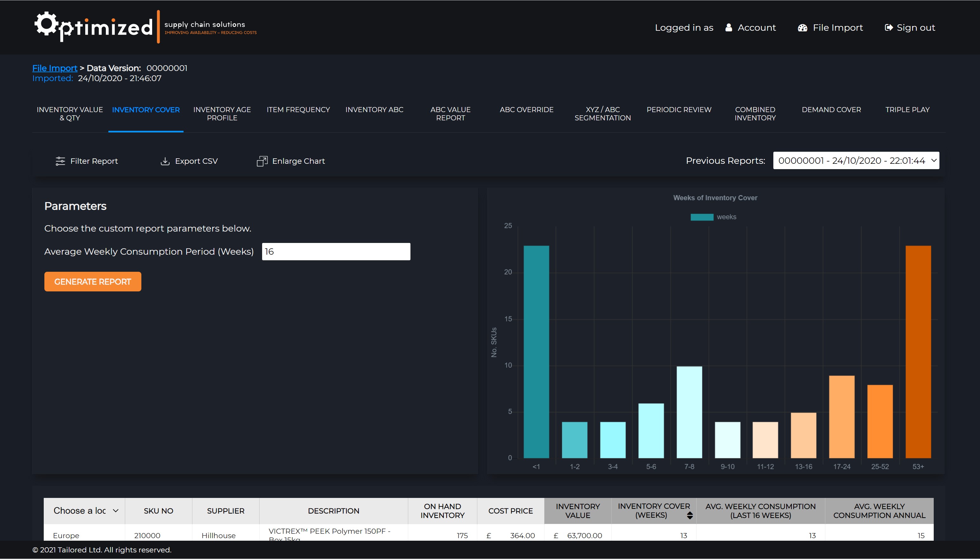Click the Account person icon
980x560 pixels.
(728, 27)
